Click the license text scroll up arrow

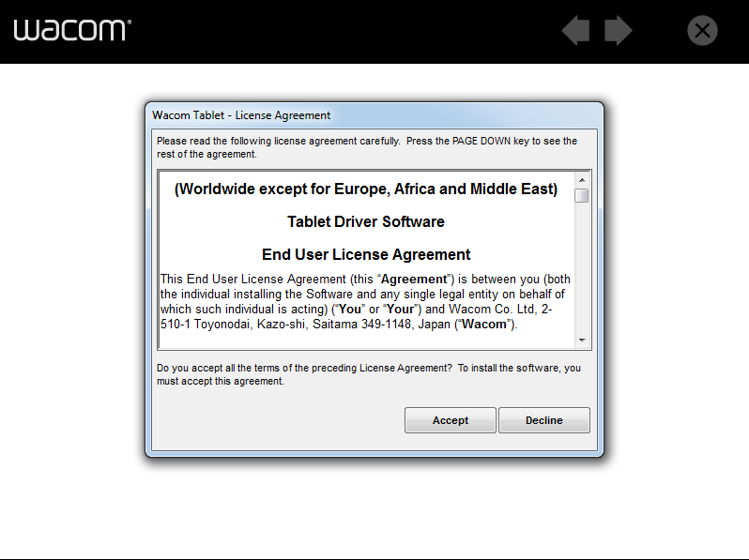point(582,180)
